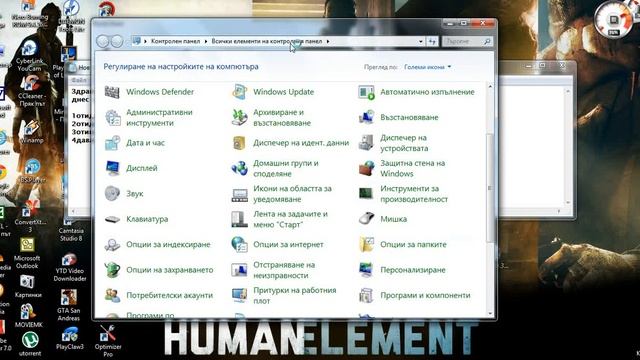The height and width of the screenshot is (360, 640).
Task: Open Опции за папките folder icon
Action: pyautogui.click(x=367, y=244)
